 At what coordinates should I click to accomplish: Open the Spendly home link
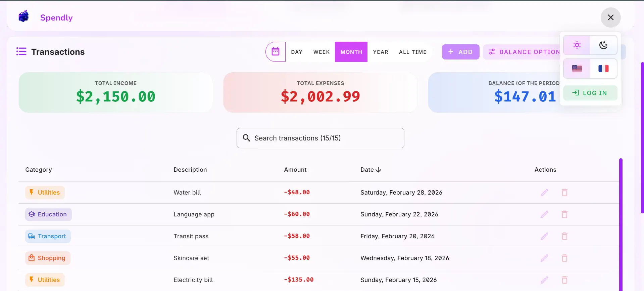coord(56,17)
